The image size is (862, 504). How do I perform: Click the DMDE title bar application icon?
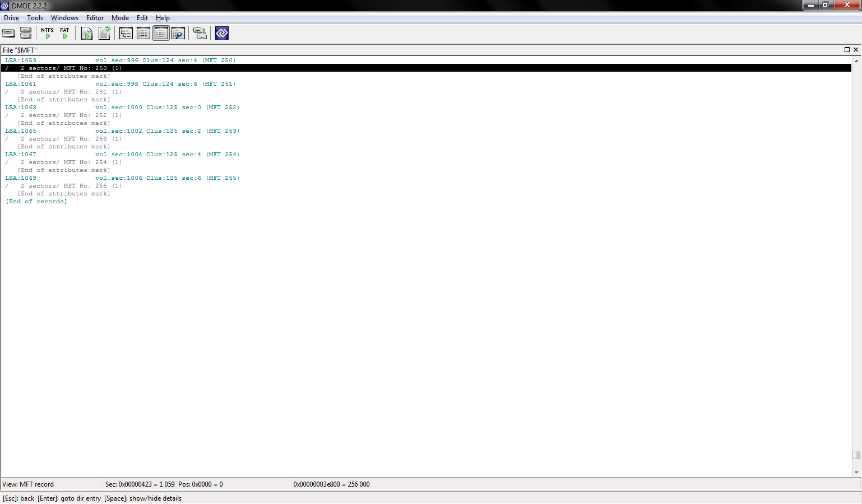(5, 6)
